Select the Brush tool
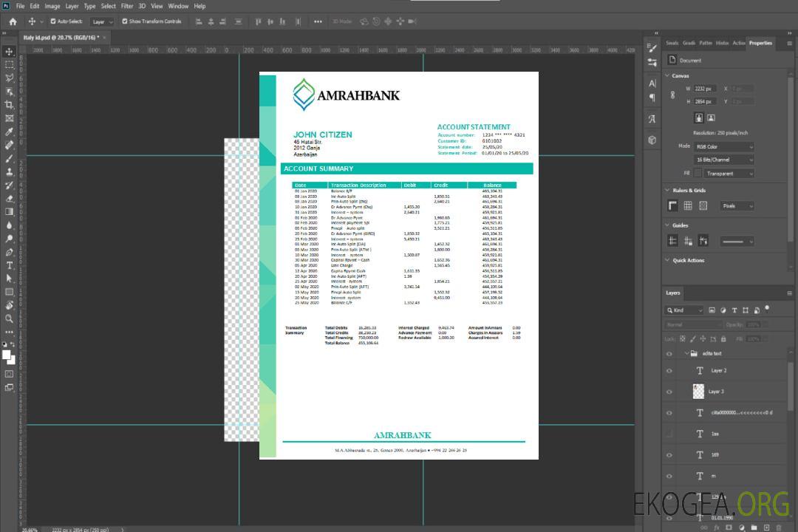Screen dimensions: 798x532 [9, 158]
